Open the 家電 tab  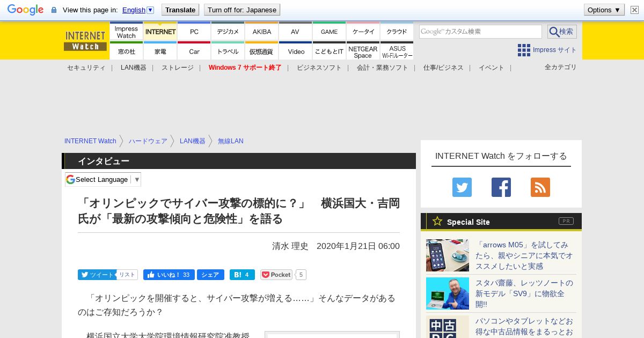click(160, 51)
